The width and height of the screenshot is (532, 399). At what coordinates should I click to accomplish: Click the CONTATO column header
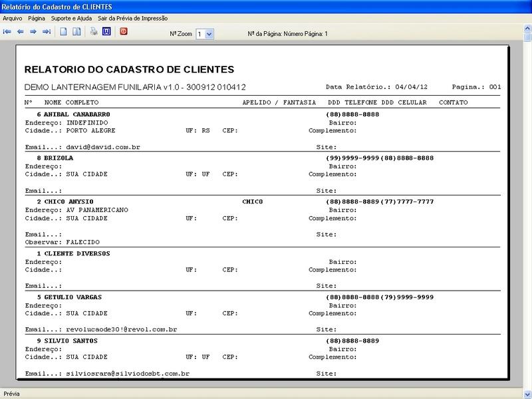point(454,102)
